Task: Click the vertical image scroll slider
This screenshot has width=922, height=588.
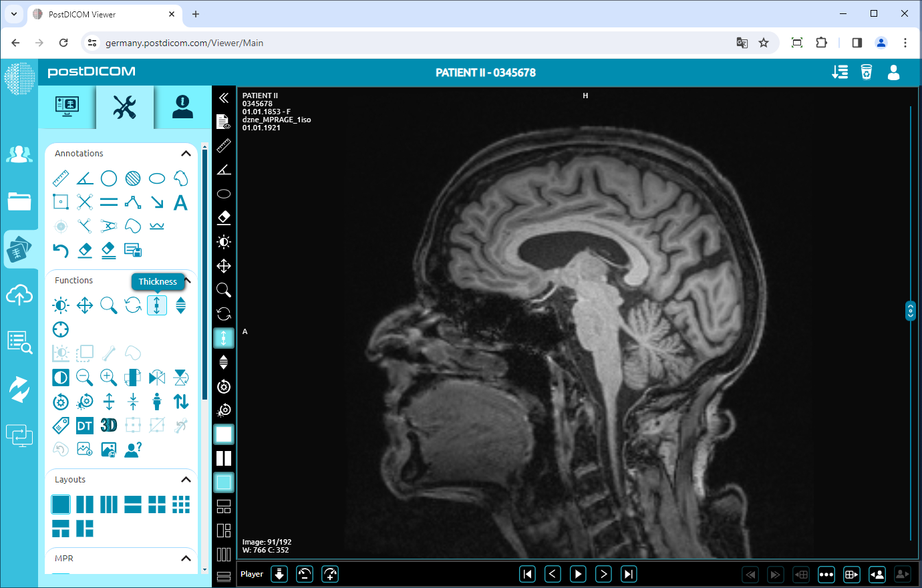Action: pos(910,310)
